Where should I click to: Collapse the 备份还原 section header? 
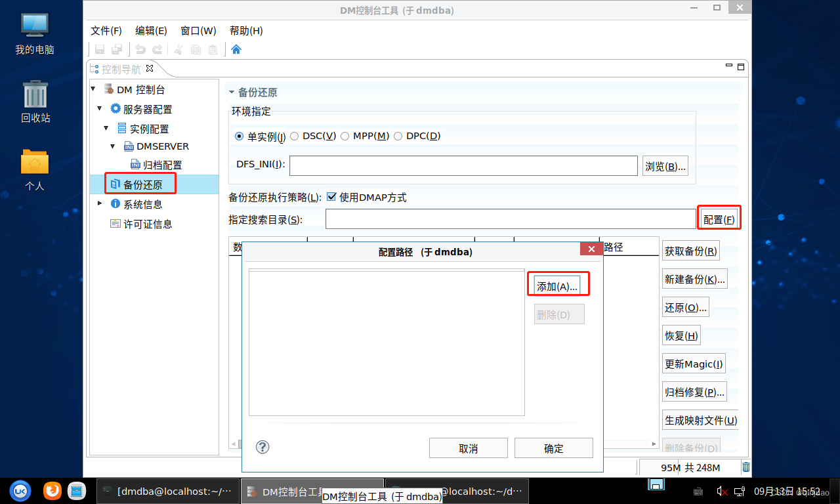click(x=232, y=93)
